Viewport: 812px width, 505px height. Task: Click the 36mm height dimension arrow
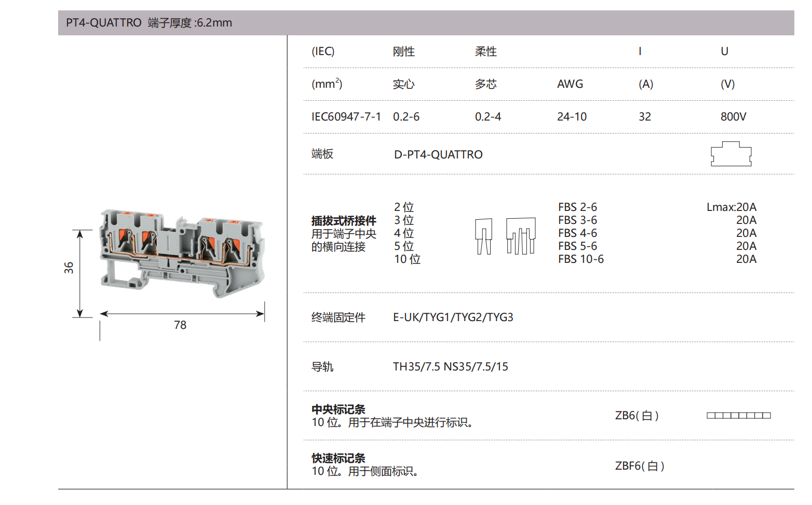coord(79,273)
